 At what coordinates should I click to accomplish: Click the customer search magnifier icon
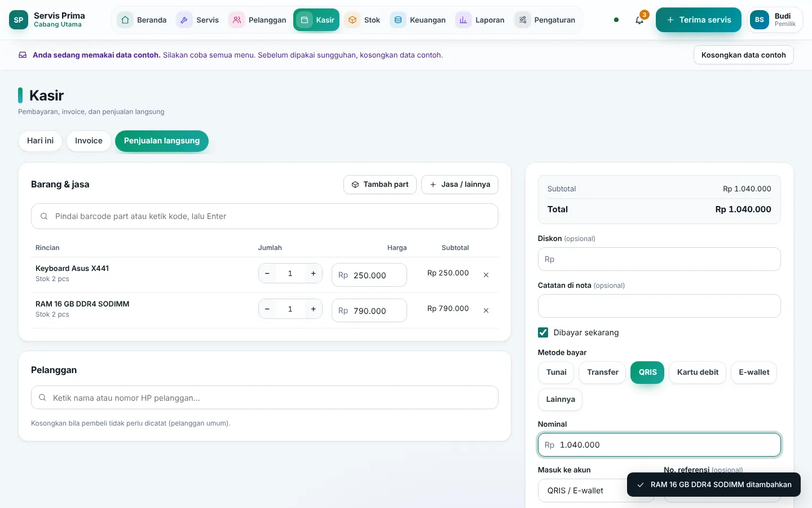pos(42,398)
